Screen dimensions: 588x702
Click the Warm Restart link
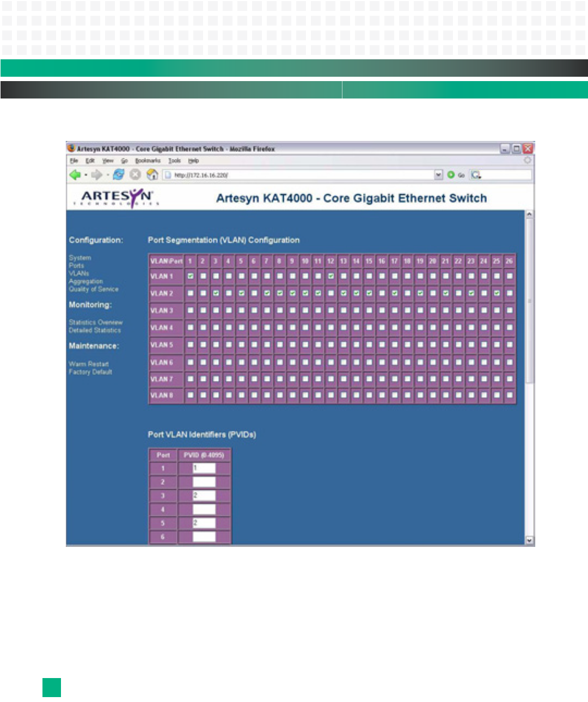pos(89,364)
